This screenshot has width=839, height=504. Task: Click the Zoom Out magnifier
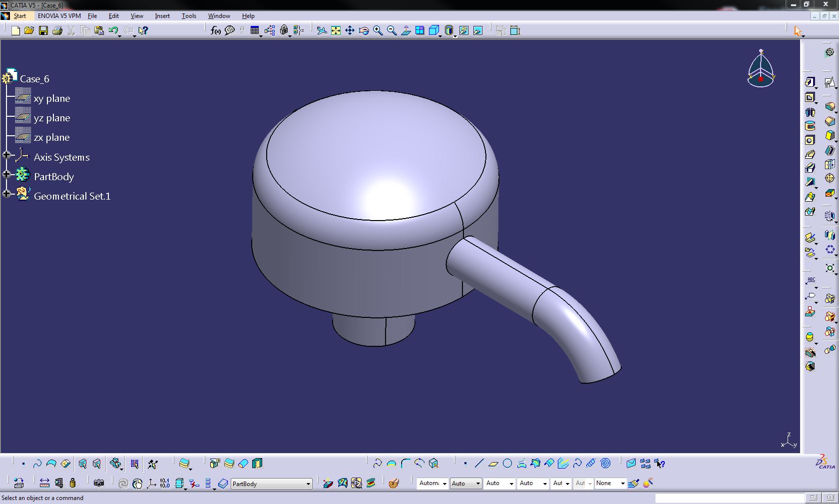(x=392, y=30)
